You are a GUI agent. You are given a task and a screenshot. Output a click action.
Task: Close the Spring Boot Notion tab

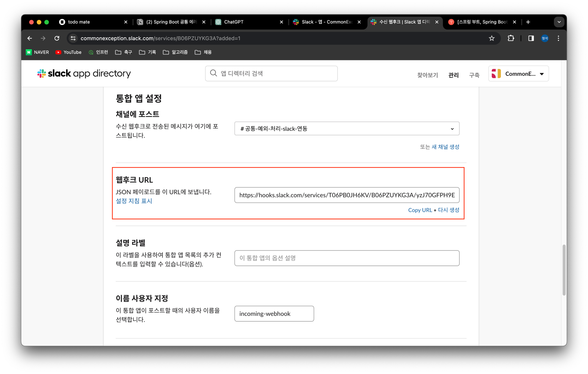click(x=204, y=22)
